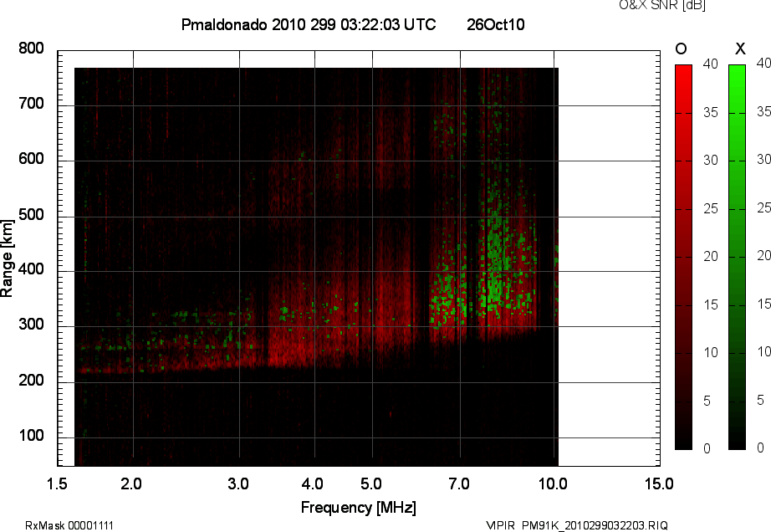
Task: Click range axis tick label '700'
Action: [32, 104]
